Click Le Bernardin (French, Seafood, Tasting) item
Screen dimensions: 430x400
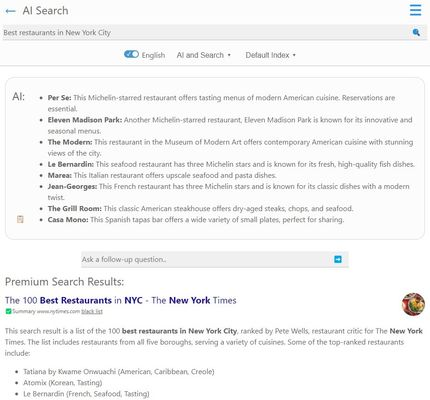pyautogui.click(x=86, y=394)
